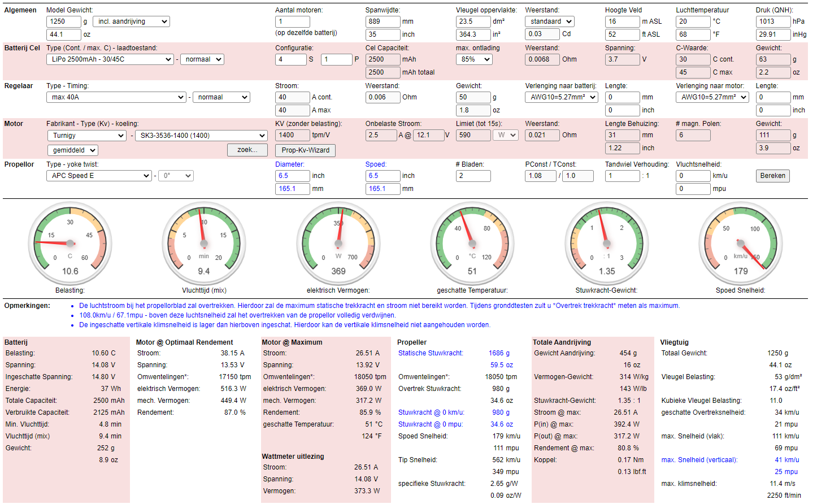Open the Statische Stuwkracht link
The width and height of the screenshot is (817, 504).
pos(431,353)
